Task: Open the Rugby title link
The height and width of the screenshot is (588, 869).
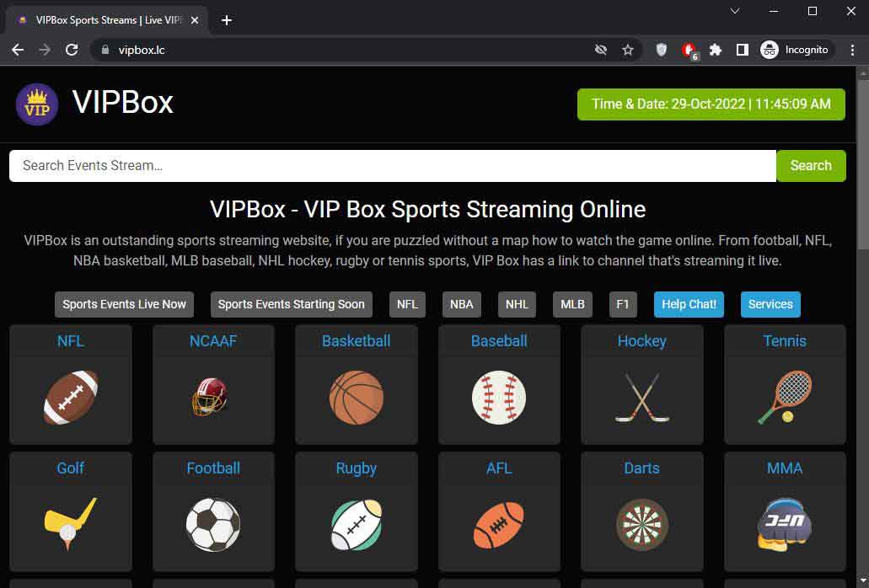Action: 357,468
